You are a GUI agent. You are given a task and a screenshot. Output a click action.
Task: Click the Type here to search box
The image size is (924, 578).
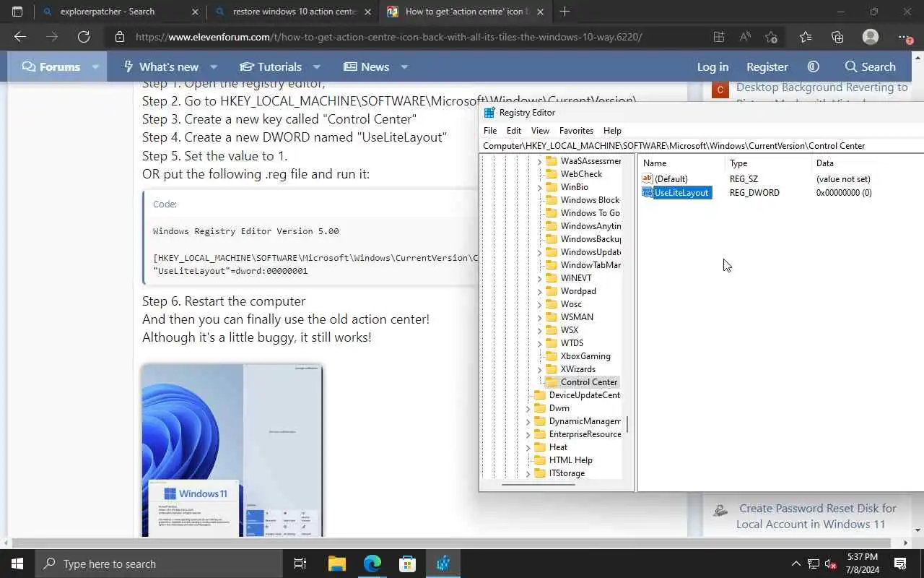tap(157, 564)
